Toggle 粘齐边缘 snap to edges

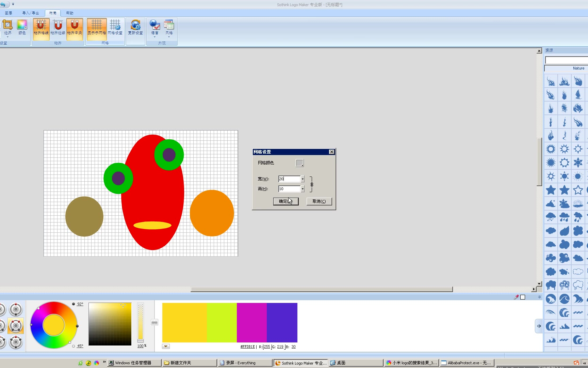[58, 27]
